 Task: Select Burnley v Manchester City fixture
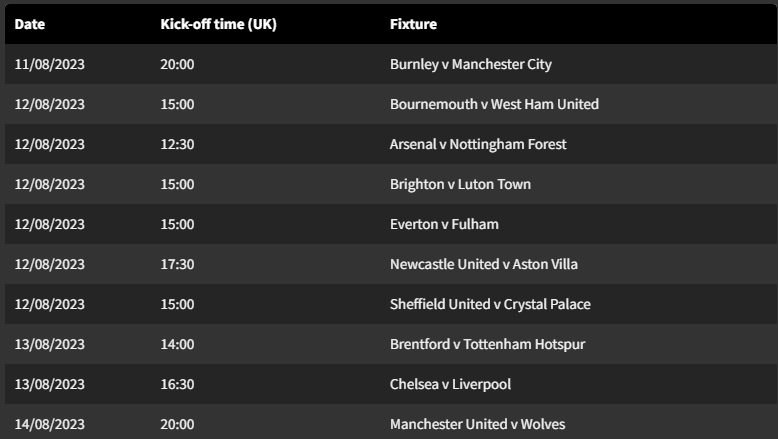tap(470, 65)
